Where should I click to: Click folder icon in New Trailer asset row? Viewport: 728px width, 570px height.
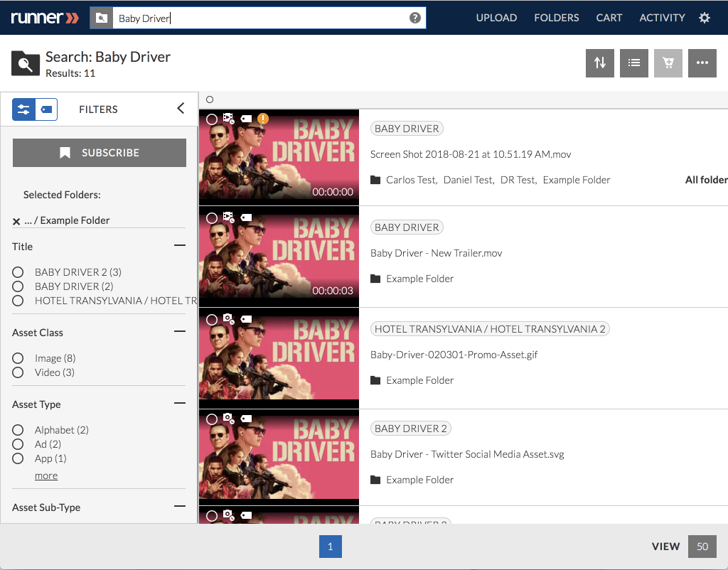click(375, 279)
